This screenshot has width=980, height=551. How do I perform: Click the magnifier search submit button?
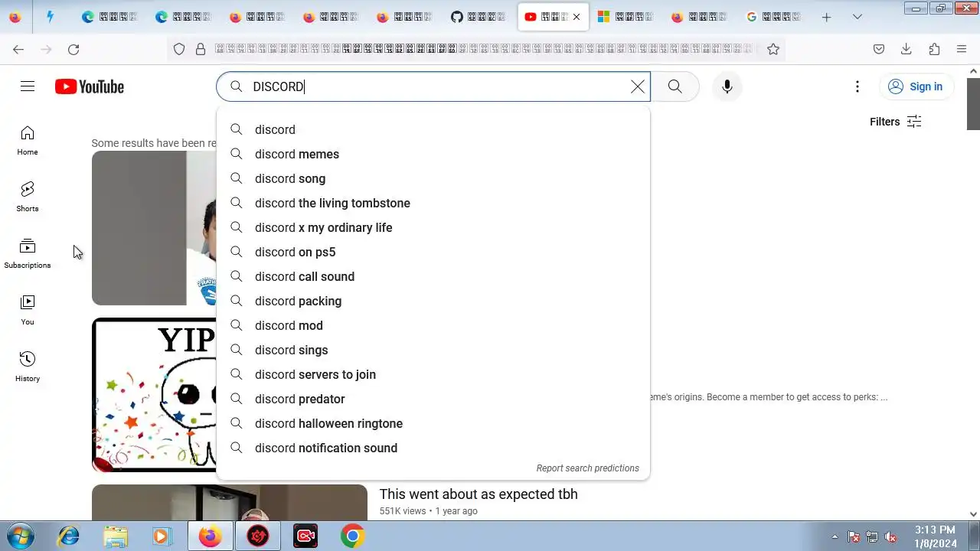[675, 86]
